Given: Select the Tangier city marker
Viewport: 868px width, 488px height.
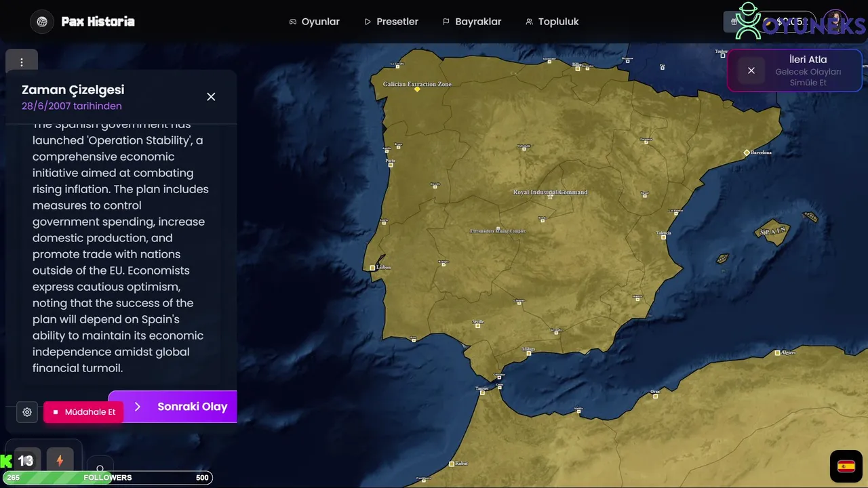Looking at the screenshot, I should coord(482,392).
